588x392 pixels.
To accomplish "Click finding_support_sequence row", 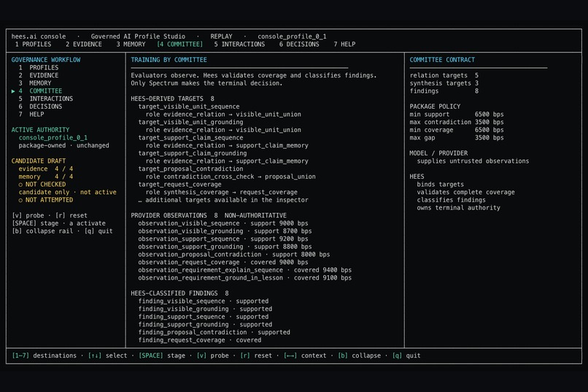I will 204,317.
